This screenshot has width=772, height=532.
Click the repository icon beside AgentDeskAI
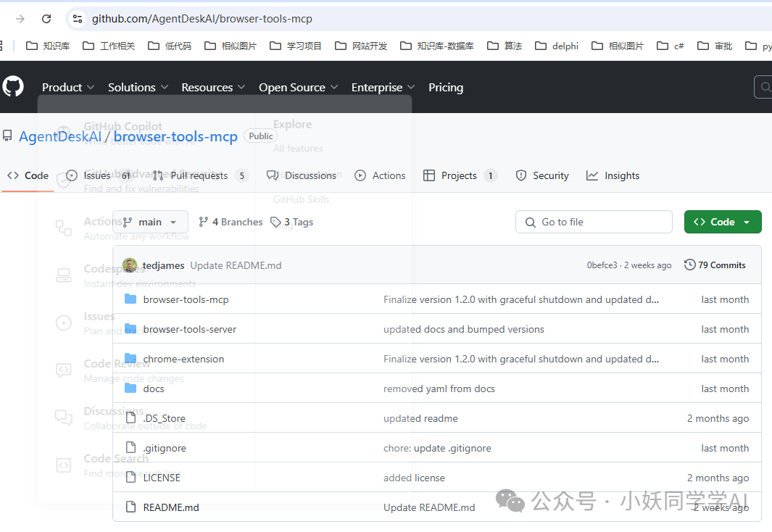coord(7,136)
